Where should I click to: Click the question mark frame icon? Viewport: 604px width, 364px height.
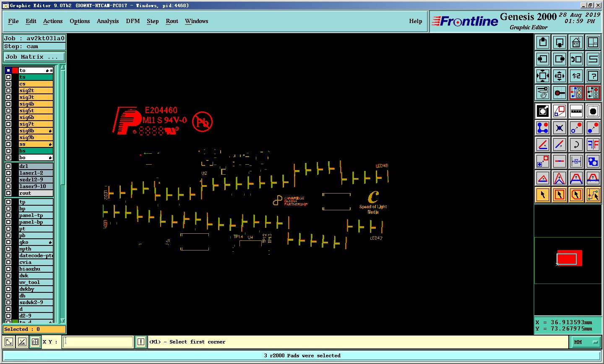[593, 76]
